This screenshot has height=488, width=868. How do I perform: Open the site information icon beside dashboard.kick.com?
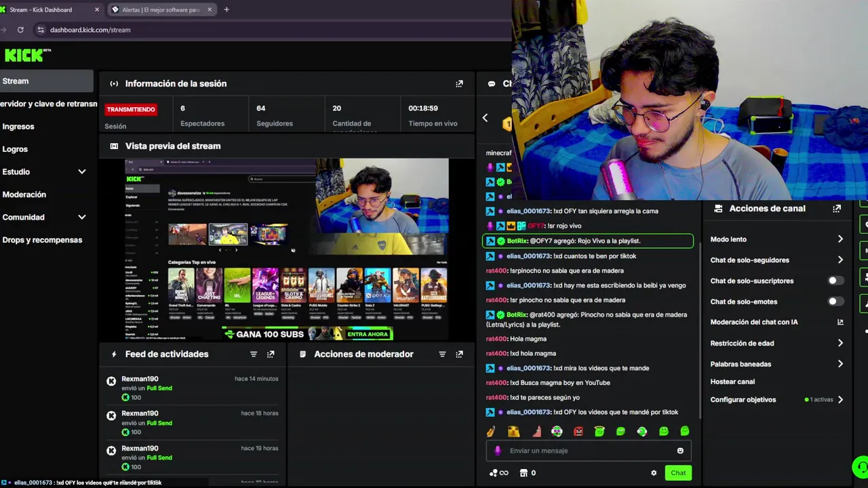tap(41, 30)
